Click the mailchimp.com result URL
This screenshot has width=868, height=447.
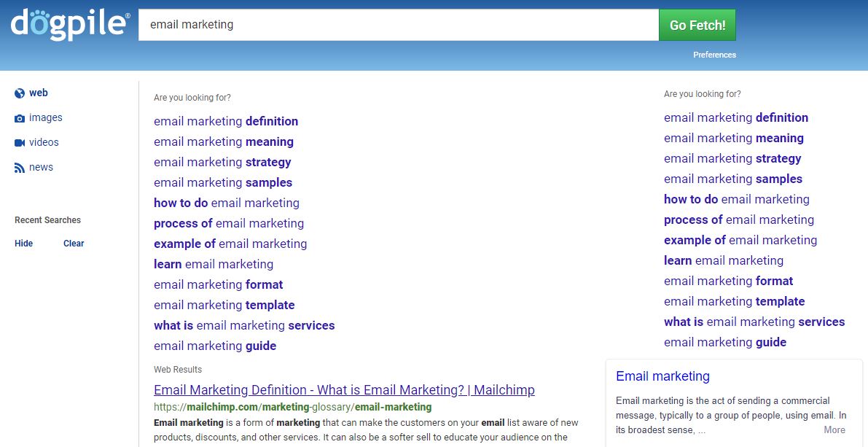tap(293, 407)
